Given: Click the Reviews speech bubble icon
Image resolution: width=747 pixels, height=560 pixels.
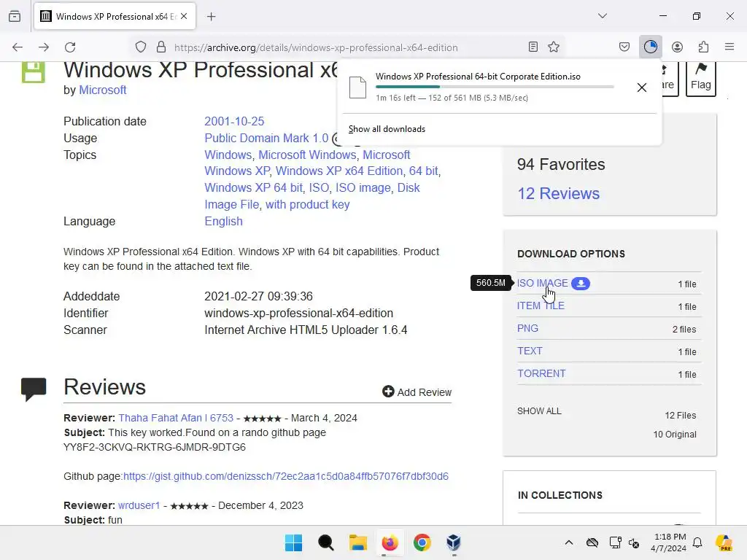Looking at the screenshot, I should point(34,389).
